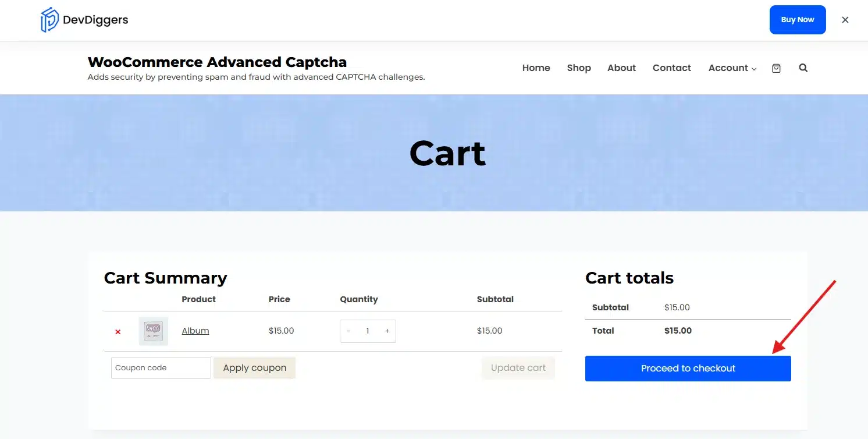Screen dimensions: 868x439
Task: Open WooCommerce Advanced Captcha site title
Action: [x=217, y=62]
